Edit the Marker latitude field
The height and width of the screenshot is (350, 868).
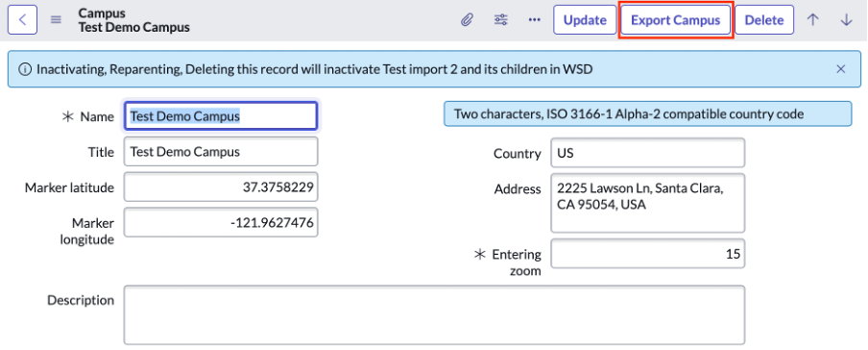[x=221, y=187]
